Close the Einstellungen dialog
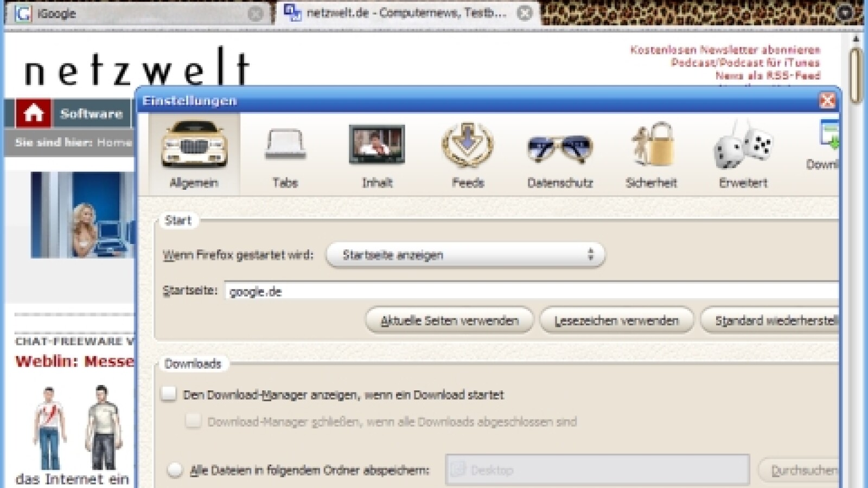Viewport: 868px width, 488px height. (827, 100)
